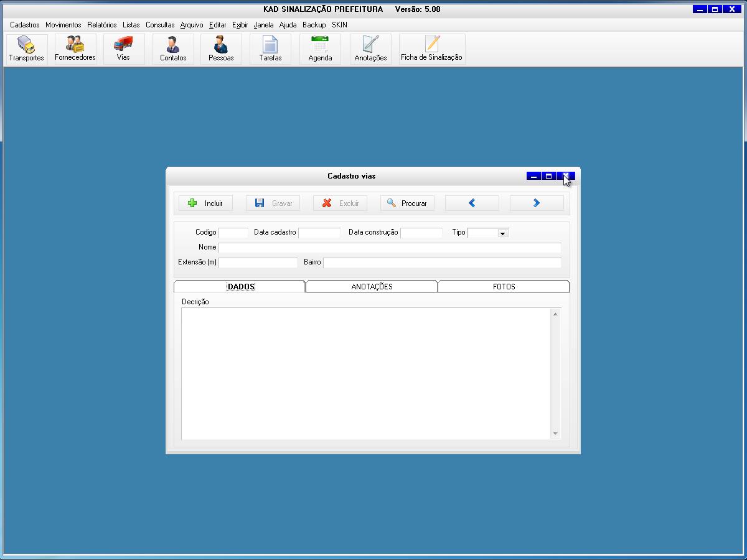Click the Nome input field
Screen dimensions: 747x560
point(390,248)
